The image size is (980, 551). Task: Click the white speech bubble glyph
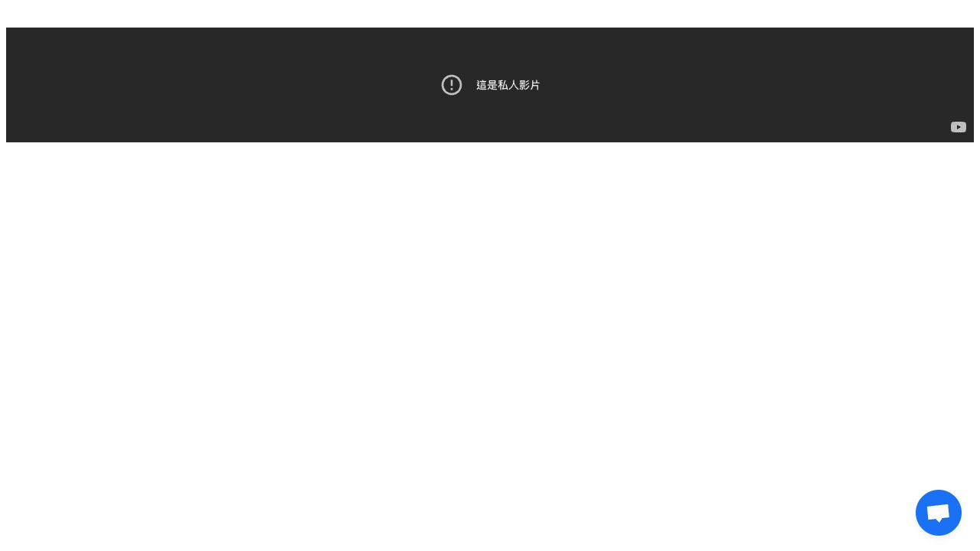(x=938, y=514)
